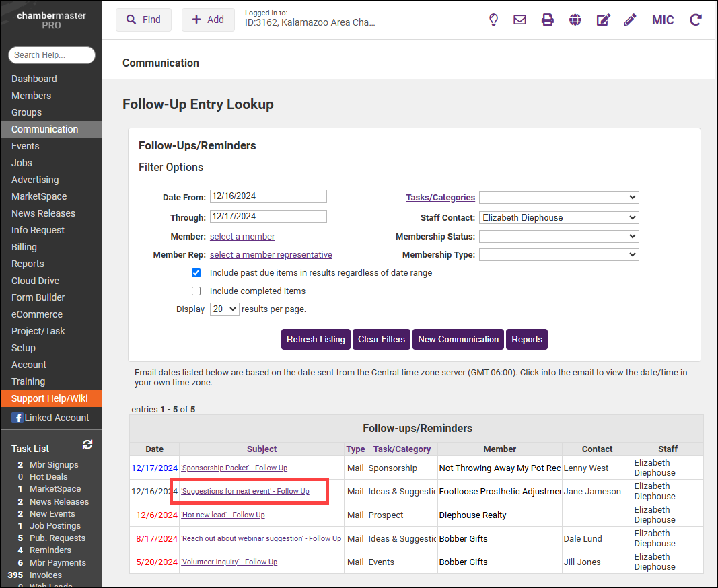Click the printer icon in the top toolbar

click(x=548, y=20)
